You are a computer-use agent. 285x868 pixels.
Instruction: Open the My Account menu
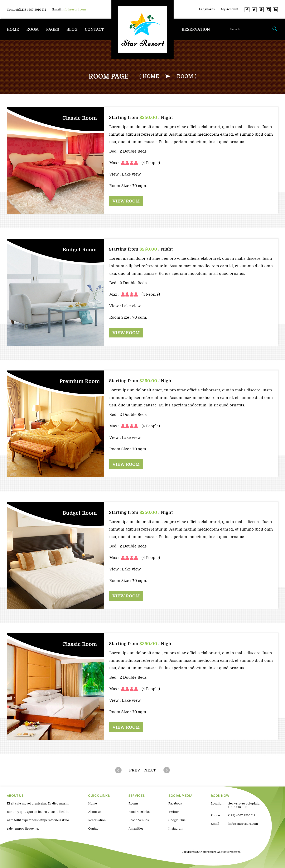point(230,9)
